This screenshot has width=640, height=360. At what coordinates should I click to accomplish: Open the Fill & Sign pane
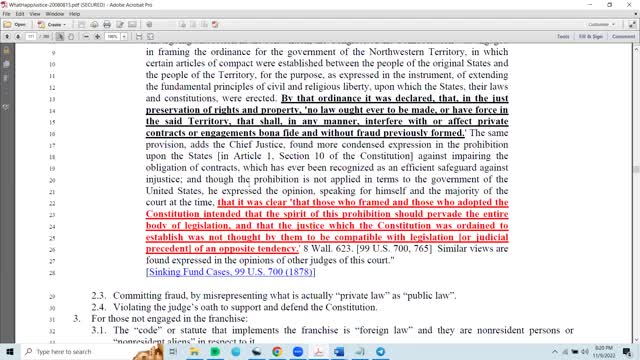click(591, 36)
